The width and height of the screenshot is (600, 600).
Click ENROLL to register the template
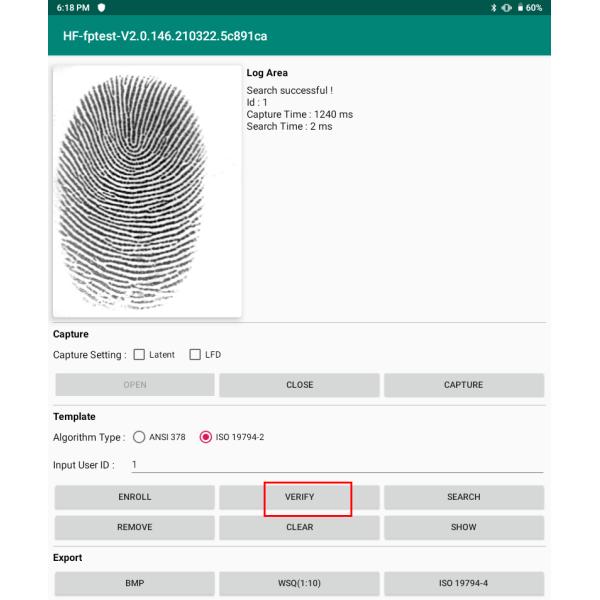point(135,497)
